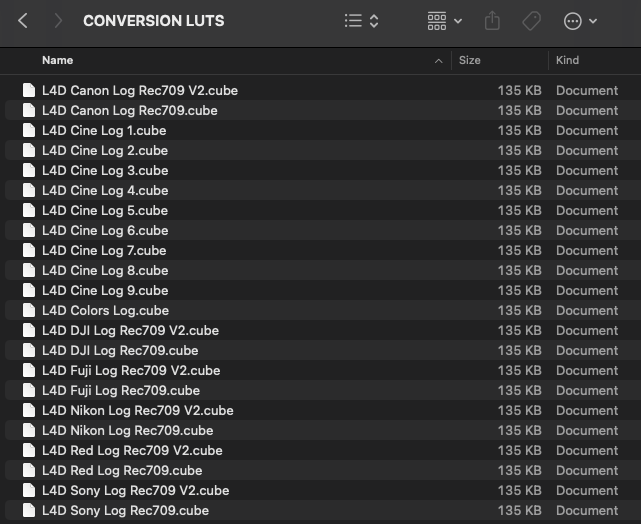Select file name L4D Cine Log 1.cube
Image resolution: width=641 pixels, height=524 pixels.
[x=104, y=130]
